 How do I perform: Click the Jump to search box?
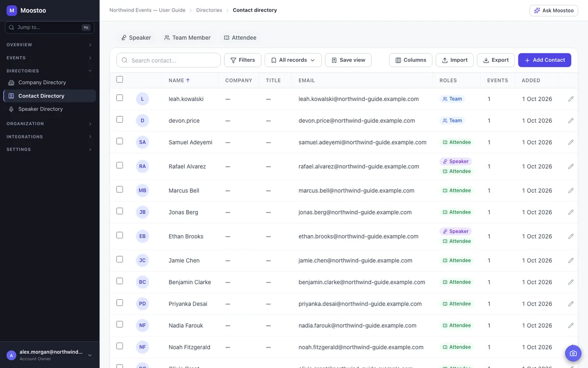pos(49,27)
